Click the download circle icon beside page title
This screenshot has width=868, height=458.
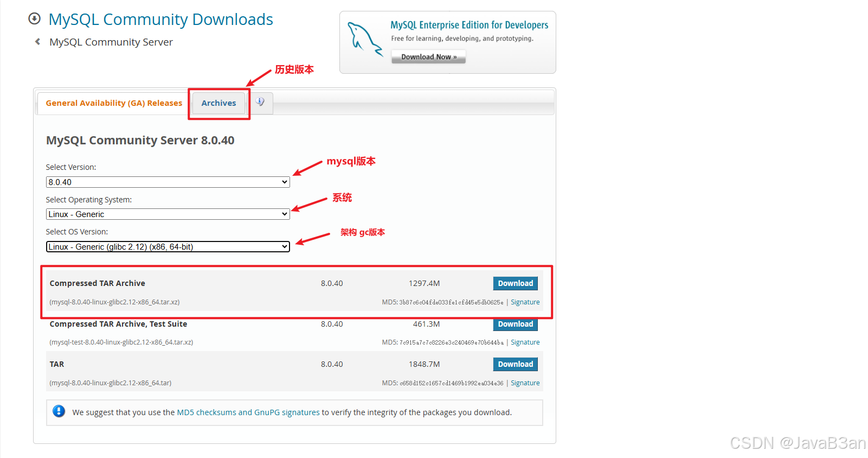tap(34, 18)
